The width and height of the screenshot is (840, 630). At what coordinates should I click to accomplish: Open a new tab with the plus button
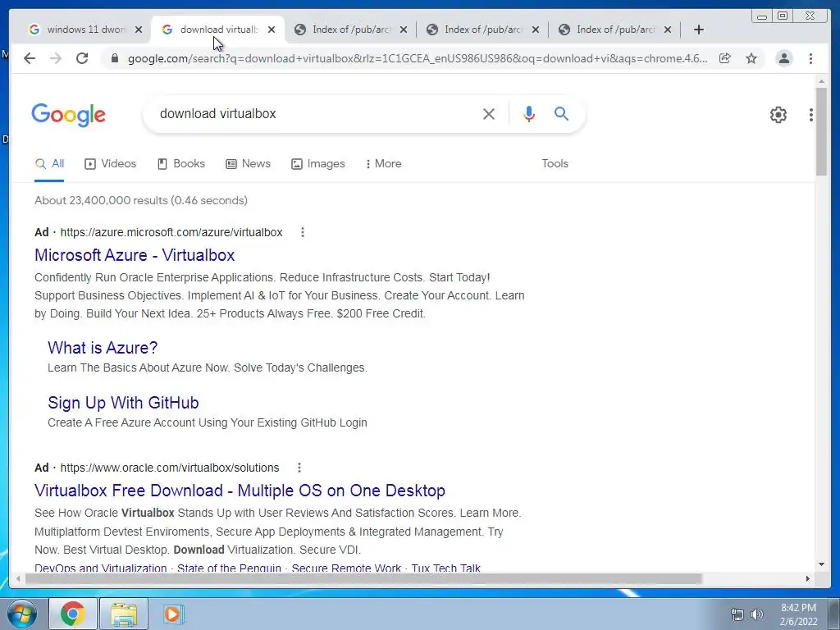coord(699,30)
